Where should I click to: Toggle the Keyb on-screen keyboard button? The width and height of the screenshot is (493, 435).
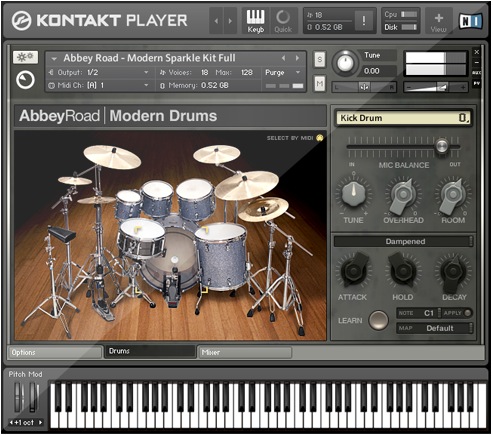tap(256, 21)
